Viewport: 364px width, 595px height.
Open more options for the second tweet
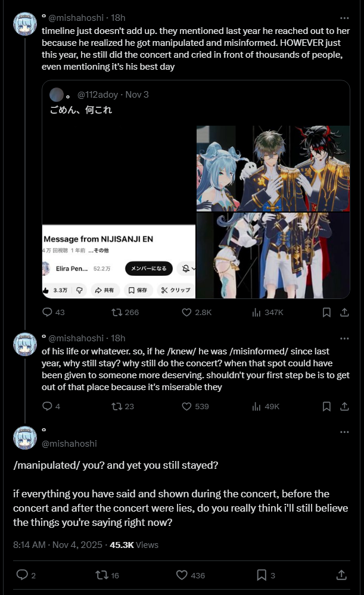click(344, 338)
